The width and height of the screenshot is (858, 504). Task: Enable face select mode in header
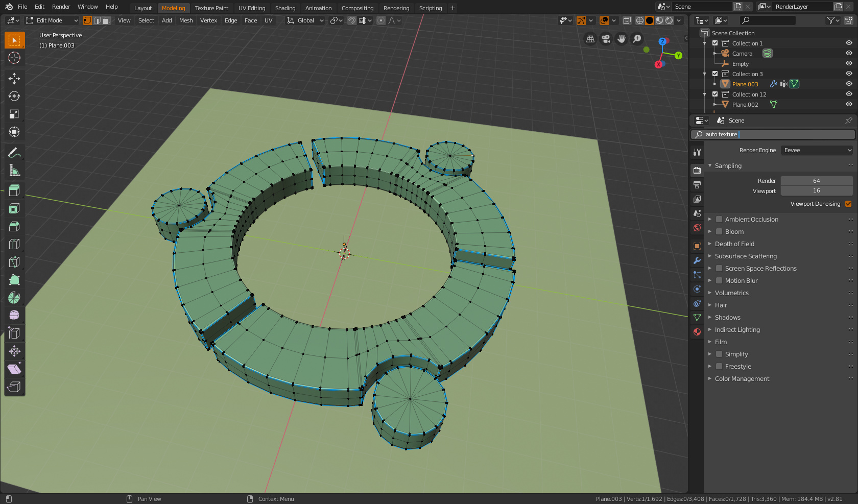click(x=106, y=20)
